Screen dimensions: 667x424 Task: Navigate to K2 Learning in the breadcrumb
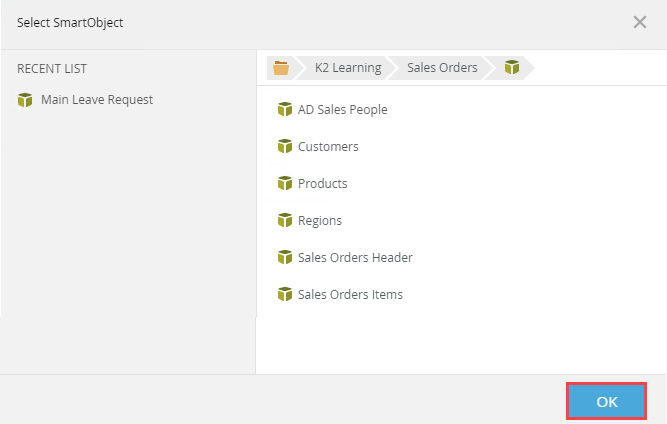[x=348, y=68]
